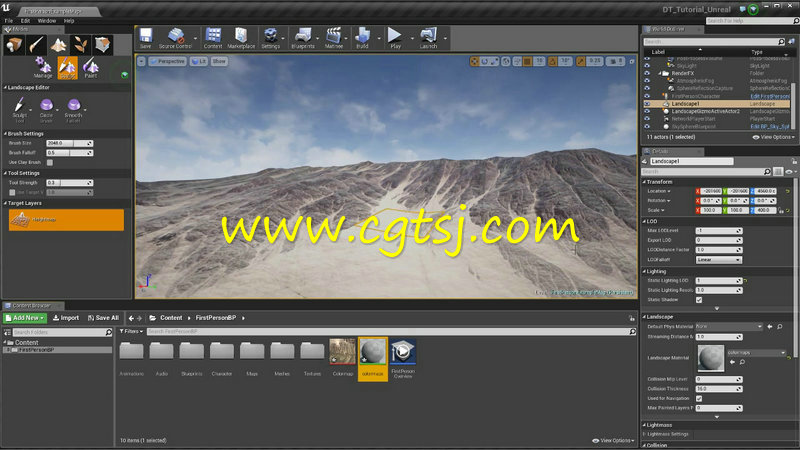Toggle visibility of RenderFX folder
This screenshot has width=800, height=450.
click(x=647, y=73)
